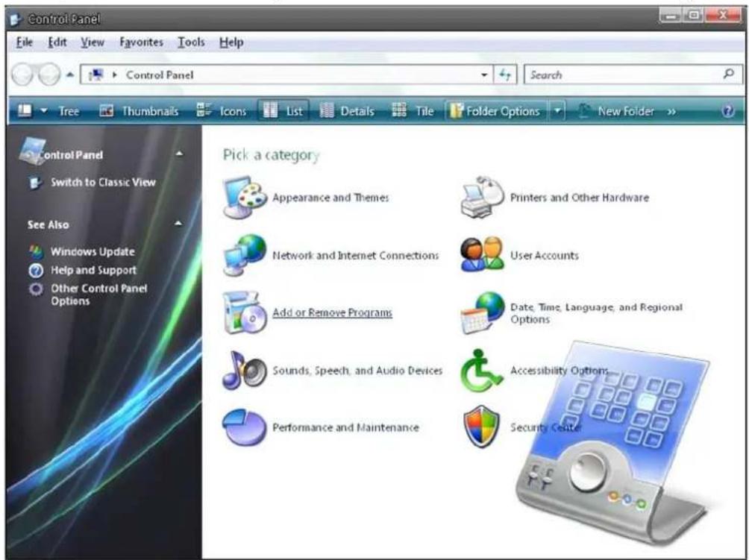
Task: Open the Performance and Maintenance pie icon
Action: coord(244,427)
